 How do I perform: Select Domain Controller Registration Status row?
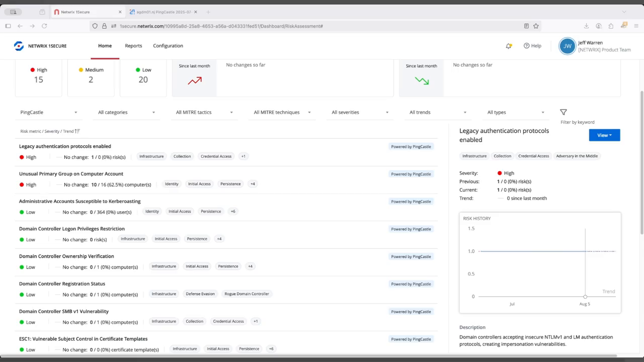click(x=226, y=290)
